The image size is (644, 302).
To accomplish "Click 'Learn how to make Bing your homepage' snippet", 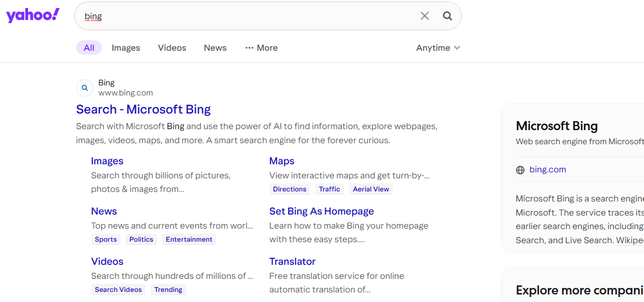I will [348, 233].
